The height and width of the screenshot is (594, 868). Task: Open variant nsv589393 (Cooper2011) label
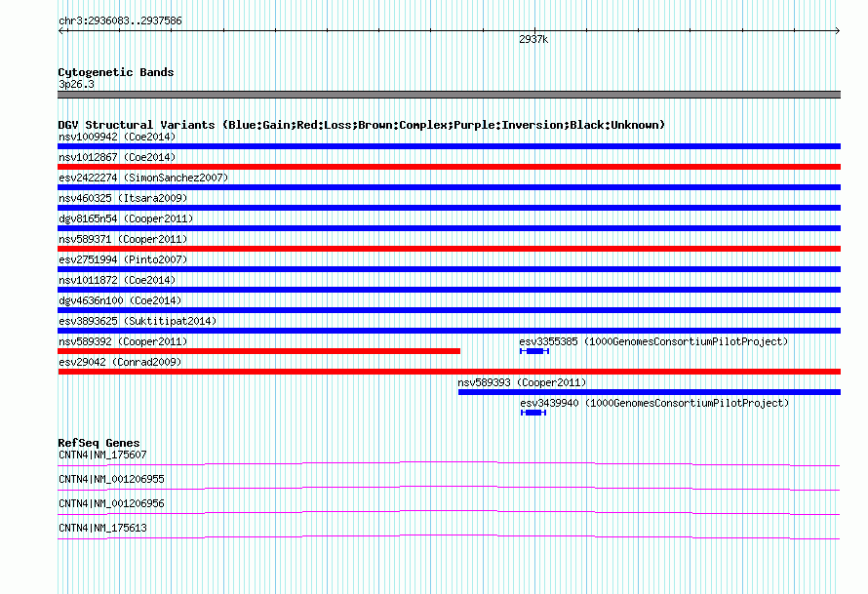pyautogui.click(x=522, y=382)
